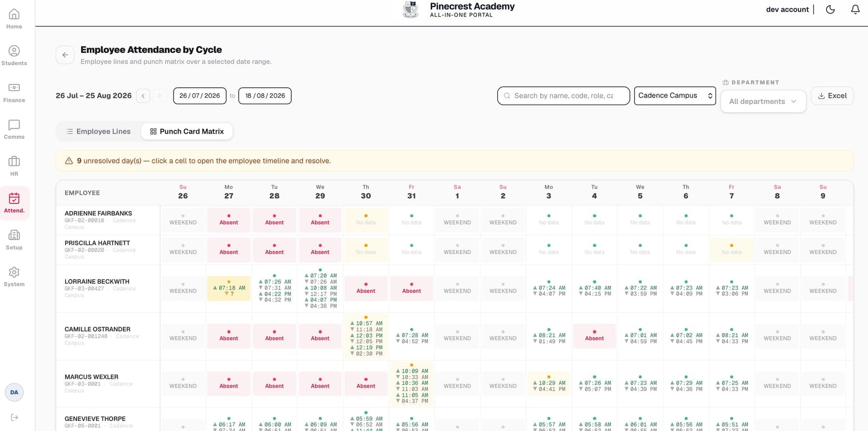Screen dimensions: 868x431
Task: Click the EMPLOYEE column header
Action: [x=82, y=193]
